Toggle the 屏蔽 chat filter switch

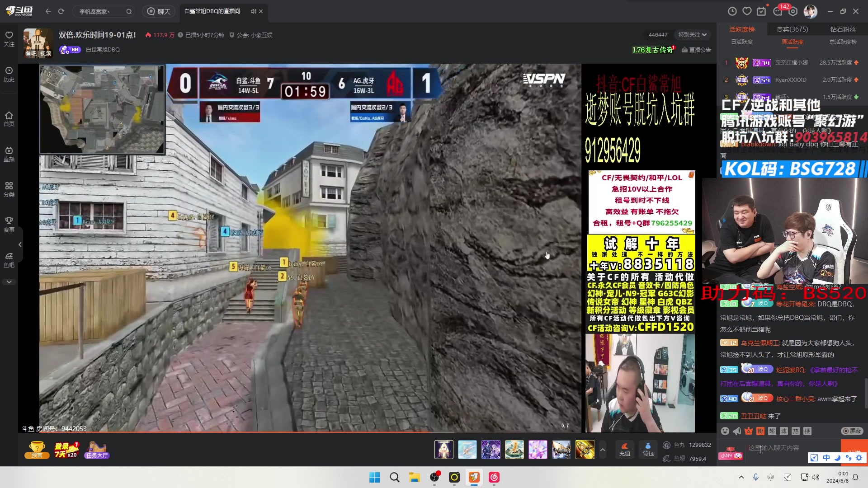pos(852,431)
